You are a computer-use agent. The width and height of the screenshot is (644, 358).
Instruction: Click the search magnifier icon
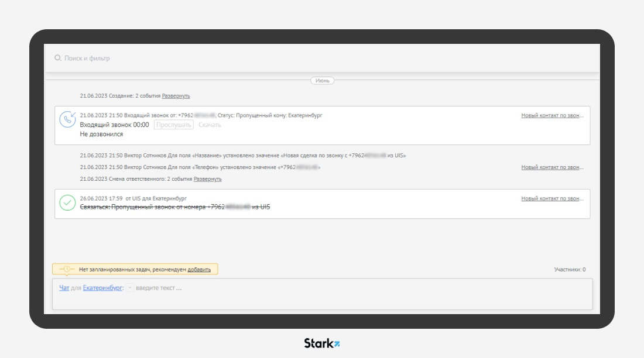coord(57,58)
